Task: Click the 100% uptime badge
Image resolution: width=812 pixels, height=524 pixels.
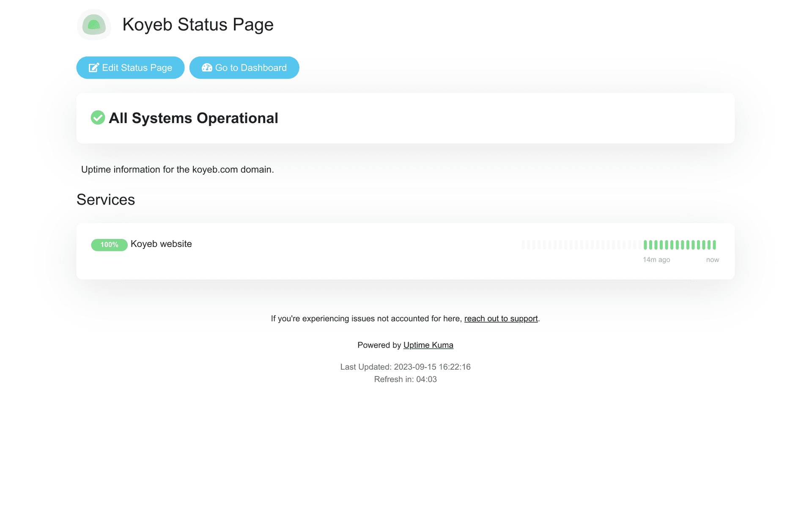Action: tap(109, 245)
